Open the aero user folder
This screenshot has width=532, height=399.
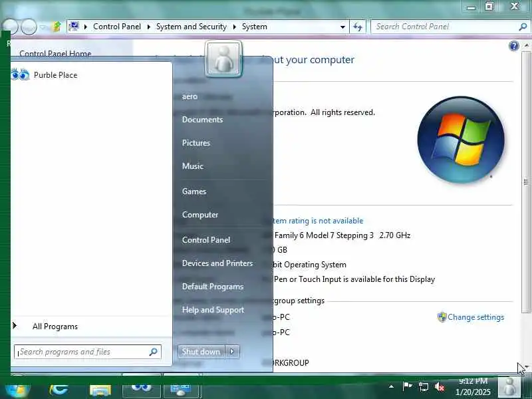190,96
